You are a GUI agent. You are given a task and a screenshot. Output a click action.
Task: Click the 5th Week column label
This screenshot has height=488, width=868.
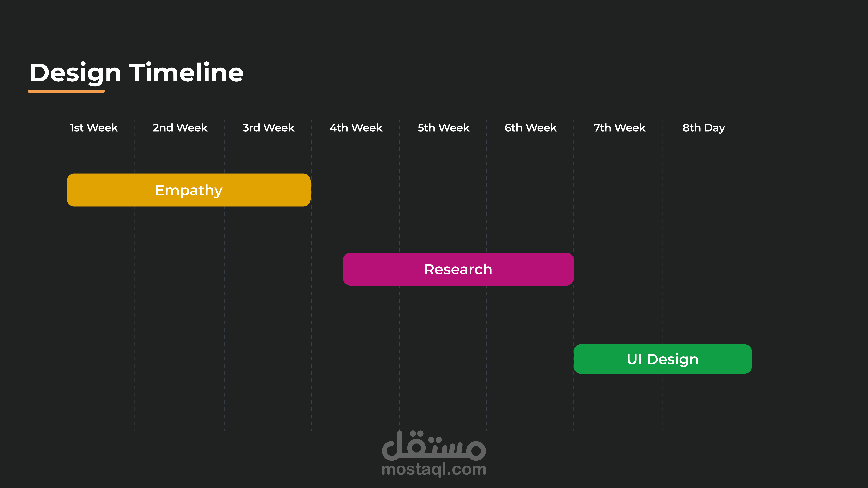click(x=443, y=128)
